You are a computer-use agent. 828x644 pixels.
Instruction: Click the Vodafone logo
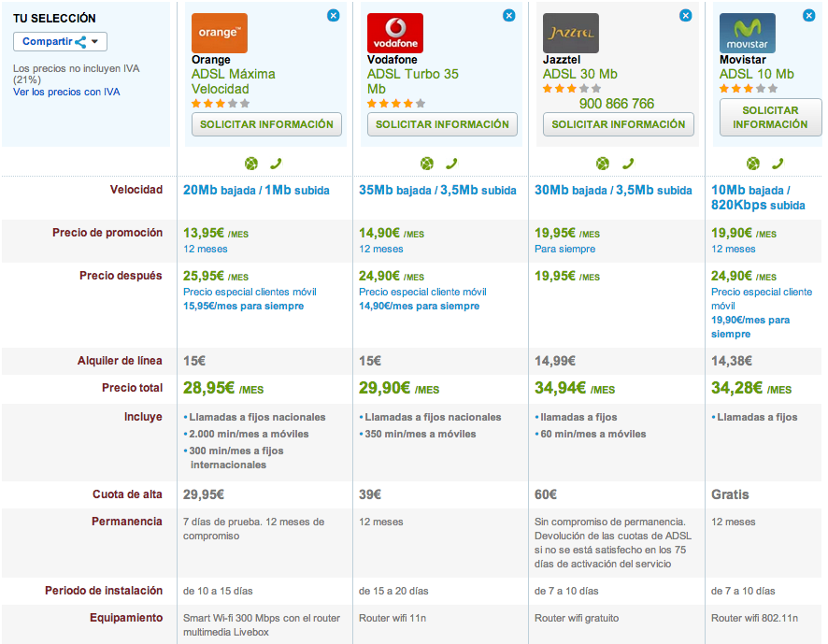395,33
